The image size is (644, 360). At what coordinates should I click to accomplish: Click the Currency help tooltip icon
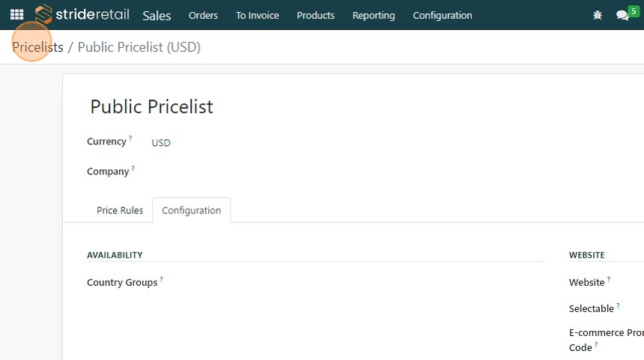click(x=130, y=138)
